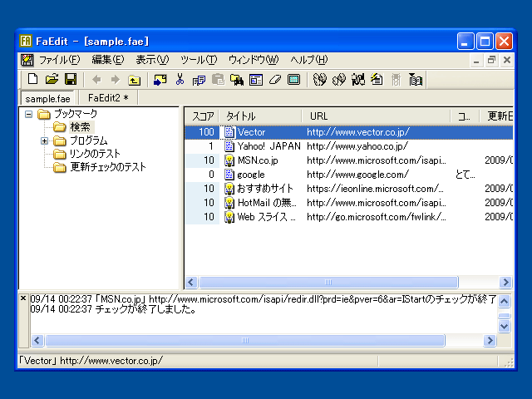Open the ファイル(F) menu
Image resolution: width=532 pixels, height=399 pixels.
click(x=59, y=60)
